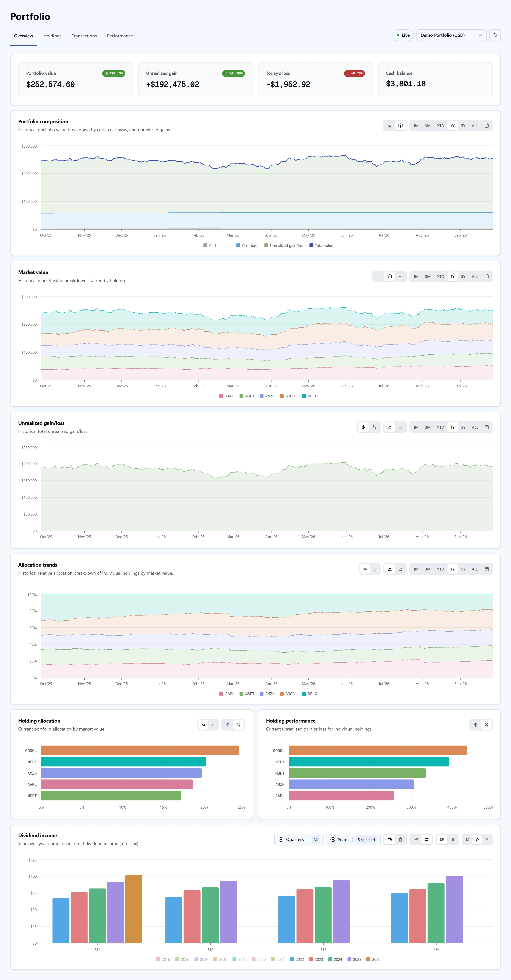Switch Allocation trends to C mode

click(x=375, y=569)
